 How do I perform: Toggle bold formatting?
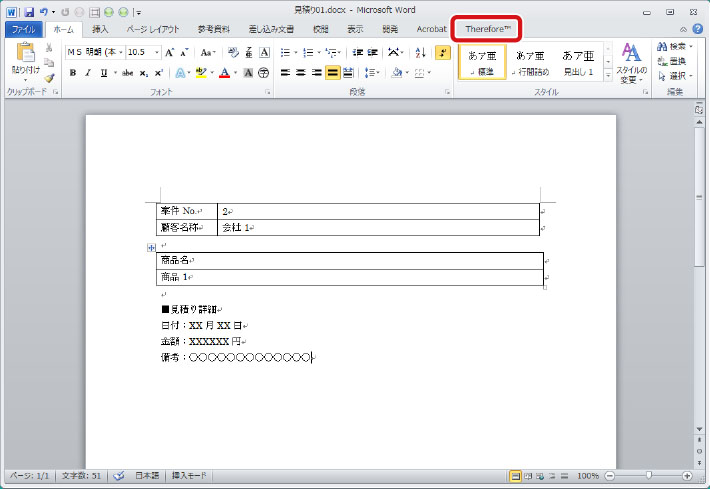click(74, 72)
